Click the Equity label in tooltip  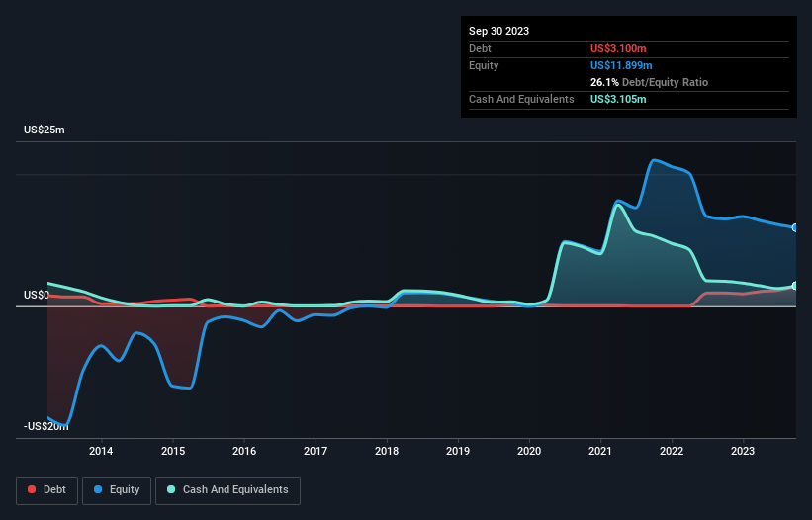484,65
